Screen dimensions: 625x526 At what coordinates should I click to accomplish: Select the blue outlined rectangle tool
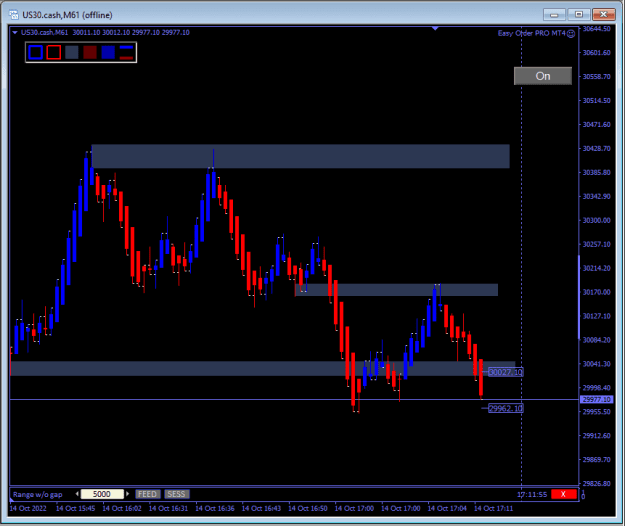pos(35,52)
